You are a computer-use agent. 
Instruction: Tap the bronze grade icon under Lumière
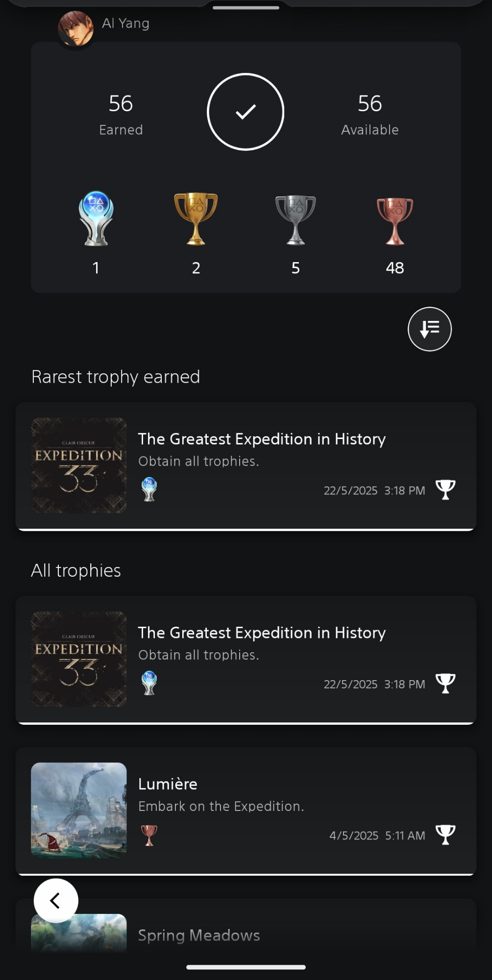click(x=149, y=835)
